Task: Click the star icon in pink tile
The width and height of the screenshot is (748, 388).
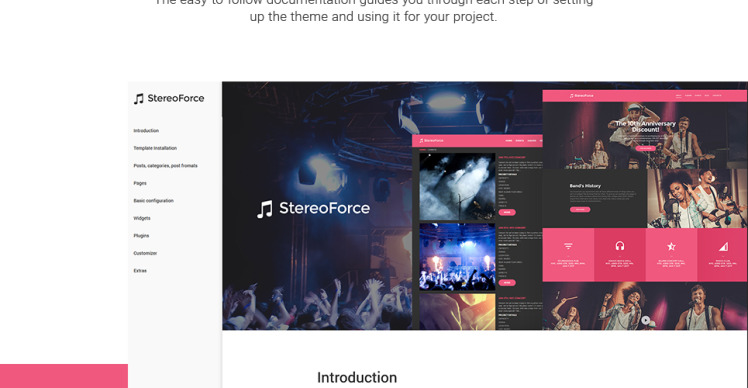Action: pyautogui.click(x=671, y=246)
